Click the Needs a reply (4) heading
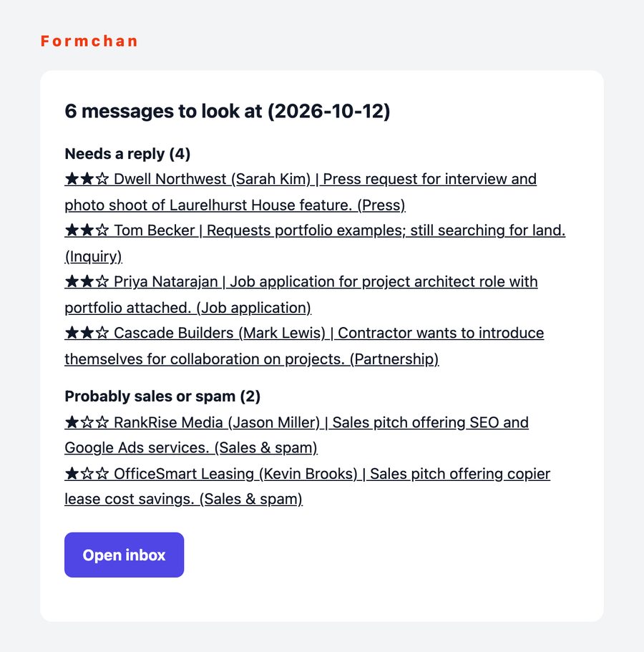Image resolution: width=644 pixels, height=652 pixels. click(x=127, y=154)
